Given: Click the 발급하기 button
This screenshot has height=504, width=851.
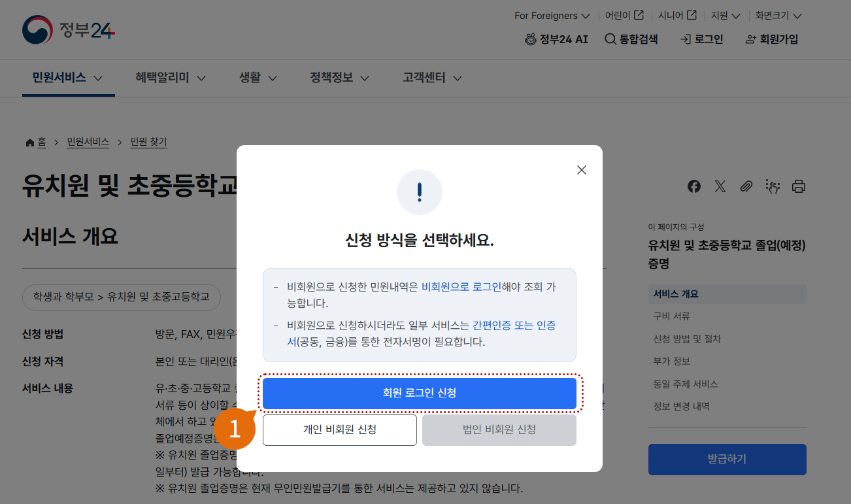Looking at the screenshot, I should (x=727, y=460).
